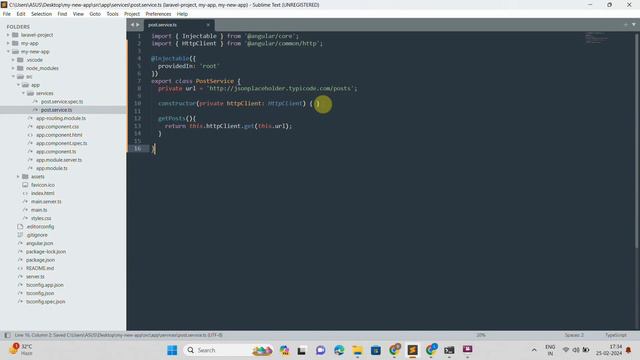Toggle sidebar with status bar panel icon
The image size is (640, 360).
click(7, 335)
